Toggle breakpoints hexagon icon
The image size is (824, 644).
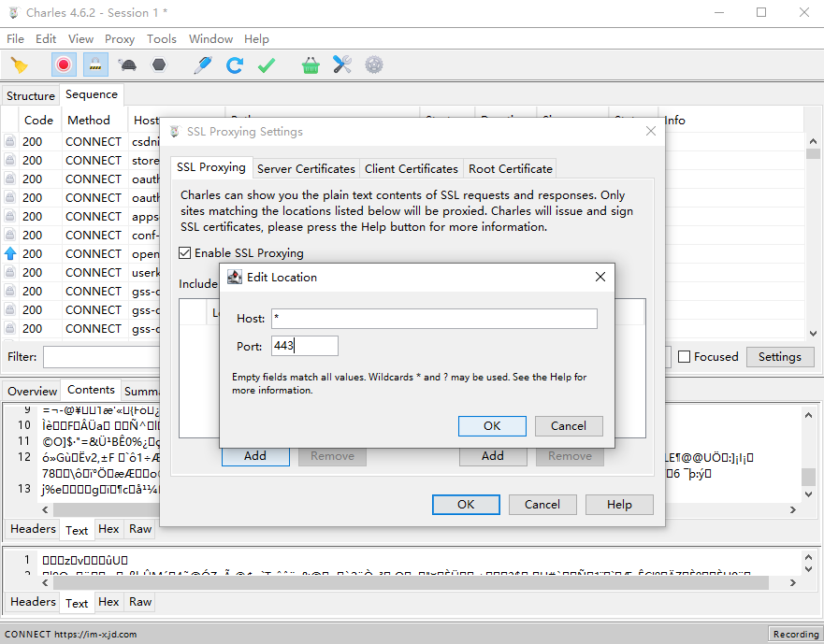click(x=159, y=65)
